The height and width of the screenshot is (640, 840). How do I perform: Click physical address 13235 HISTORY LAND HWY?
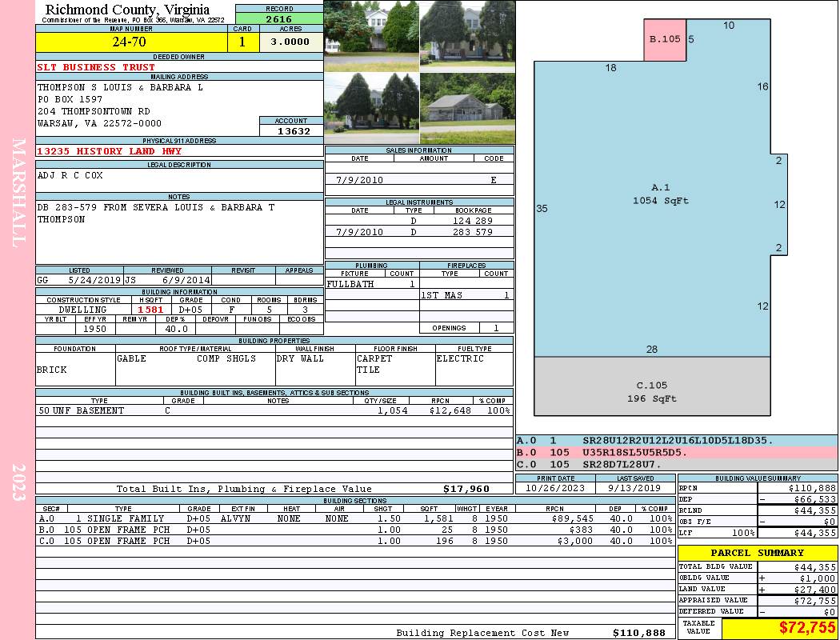(x=110, y=151)
